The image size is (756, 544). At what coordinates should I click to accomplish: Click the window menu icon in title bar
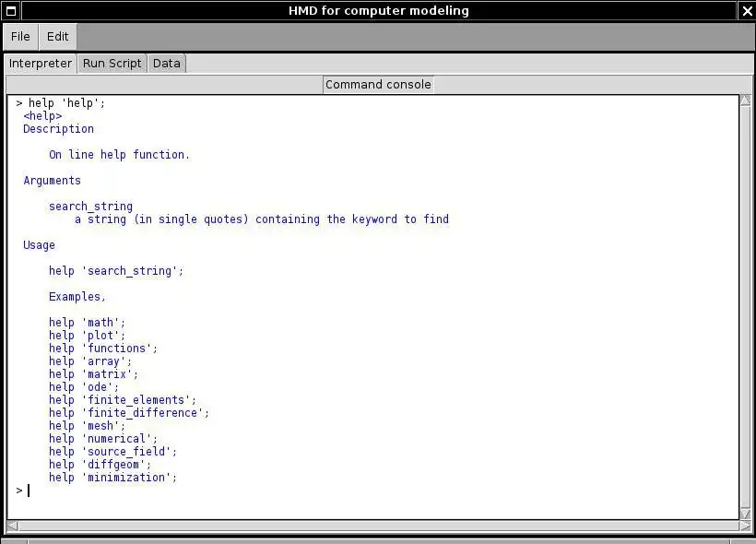coord(11,11)
